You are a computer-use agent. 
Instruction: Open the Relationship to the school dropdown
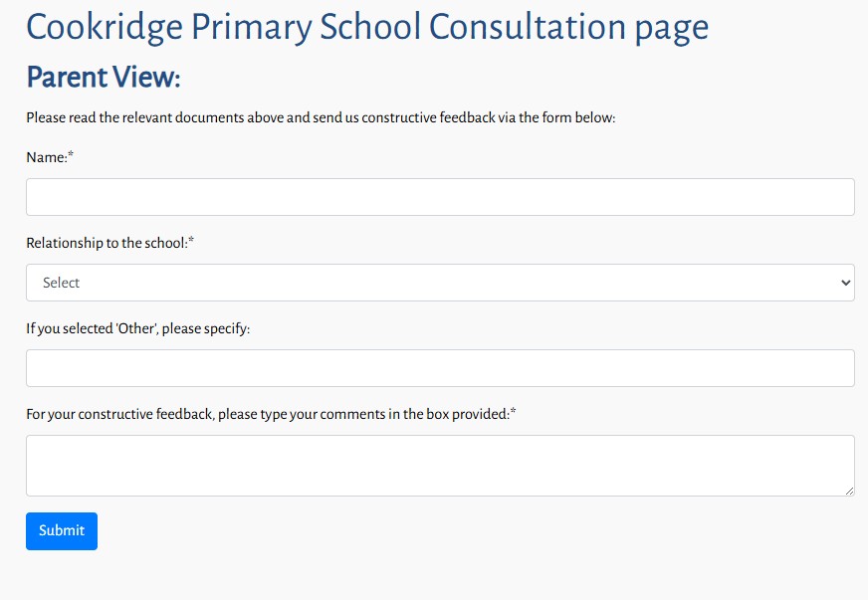point(440,283)
